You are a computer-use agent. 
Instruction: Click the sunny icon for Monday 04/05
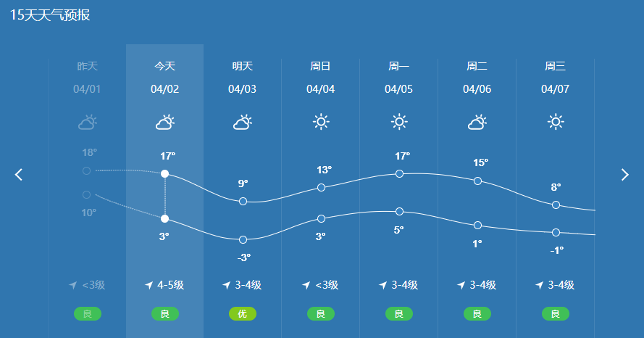(399, 122)
